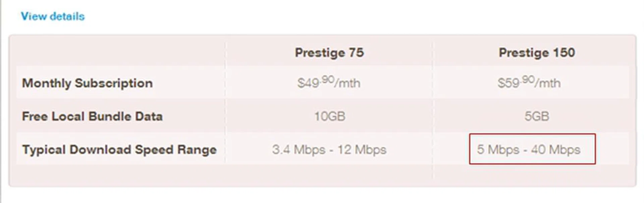Click the Free Local Bundle Data label
This screenshot has height=203, width=644.
point(92,116)
